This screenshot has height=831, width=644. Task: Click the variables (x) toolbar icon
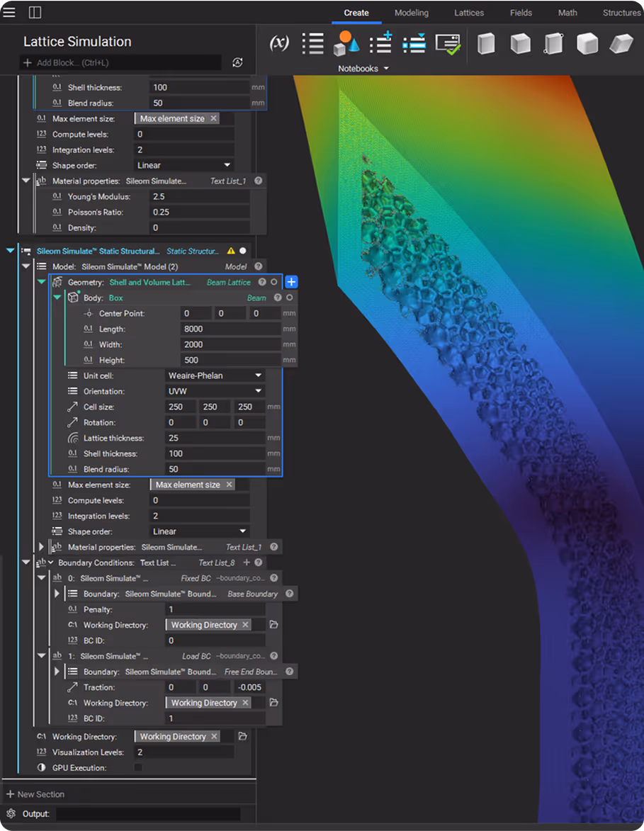click(x=279, y=43)
